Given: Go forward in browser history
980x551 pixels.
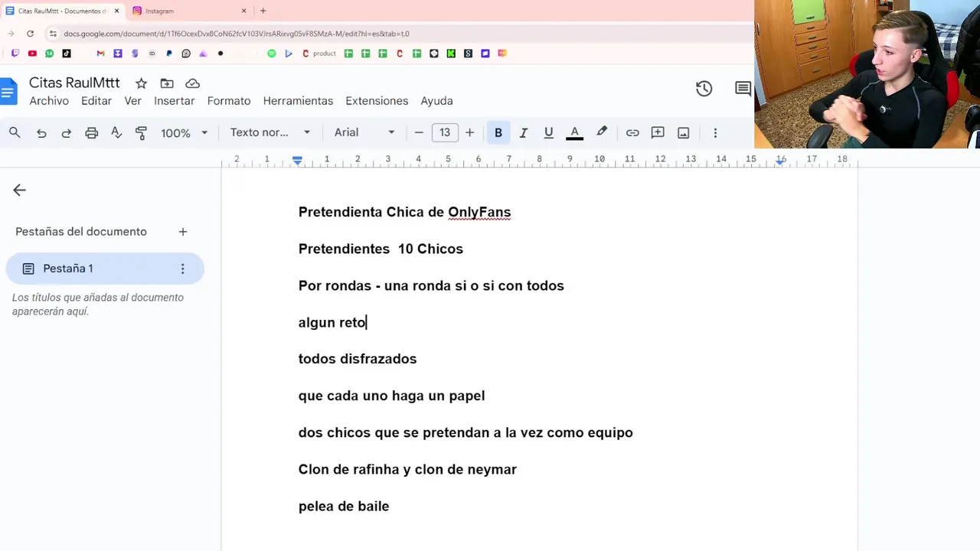Looking at the screenshot, I should tap(11, 34).
